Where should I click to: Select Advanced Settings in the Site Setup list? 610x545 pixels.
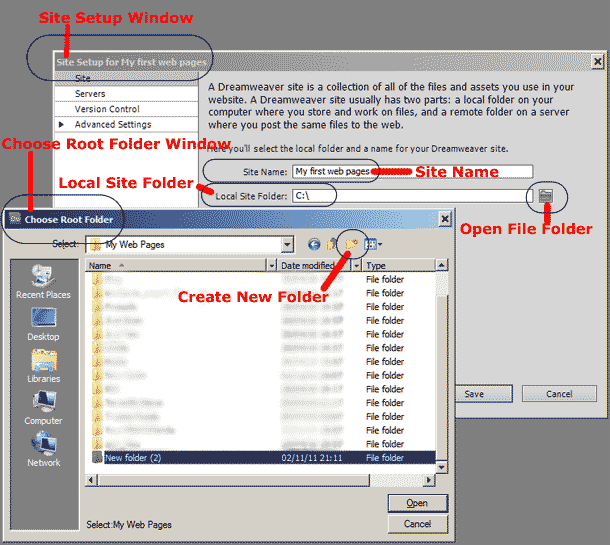(x=126, y=124)
